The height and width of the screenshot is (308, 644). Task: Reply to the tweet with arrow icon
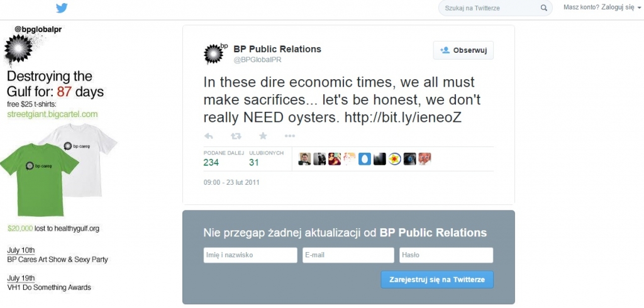click(209, 136)
